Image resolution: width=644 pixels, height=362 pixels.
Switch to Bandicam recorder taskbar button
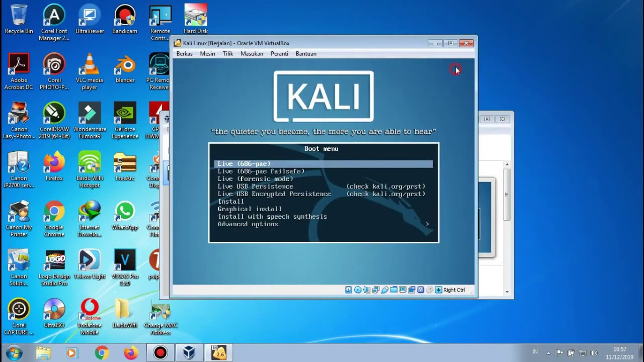[x=160, y=353]
